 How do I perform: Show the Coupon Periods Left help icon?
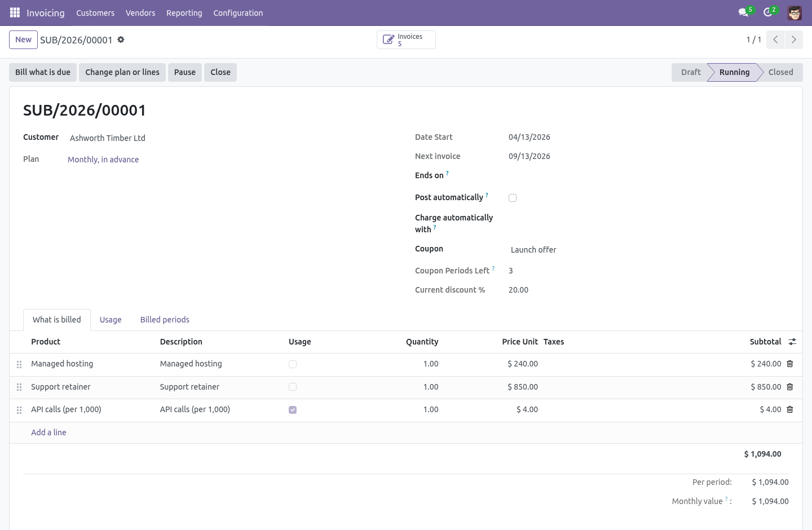pos(493,268)
